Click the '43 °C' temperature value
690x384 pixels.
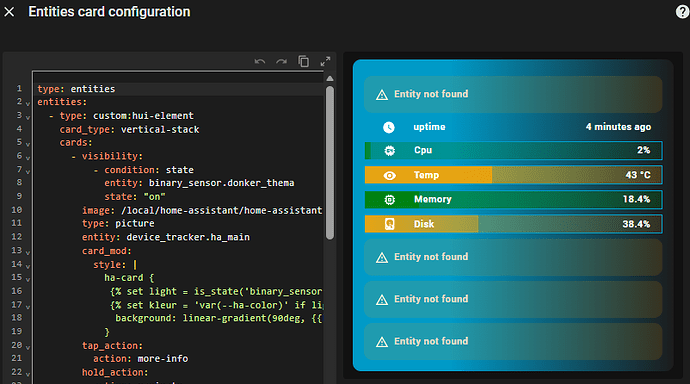point(638,175)
